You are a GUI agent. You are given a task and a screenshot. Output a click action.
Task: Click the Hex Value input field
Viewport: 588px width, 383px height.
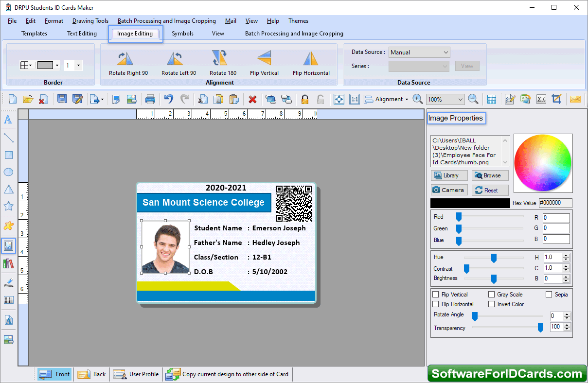(555, 203)
